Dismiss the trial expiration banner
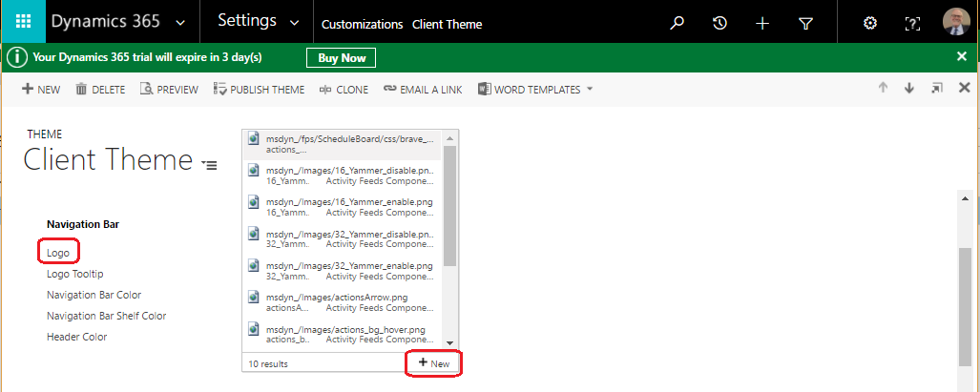This screenshot has width=980, height=392. (x=962, y=57)
